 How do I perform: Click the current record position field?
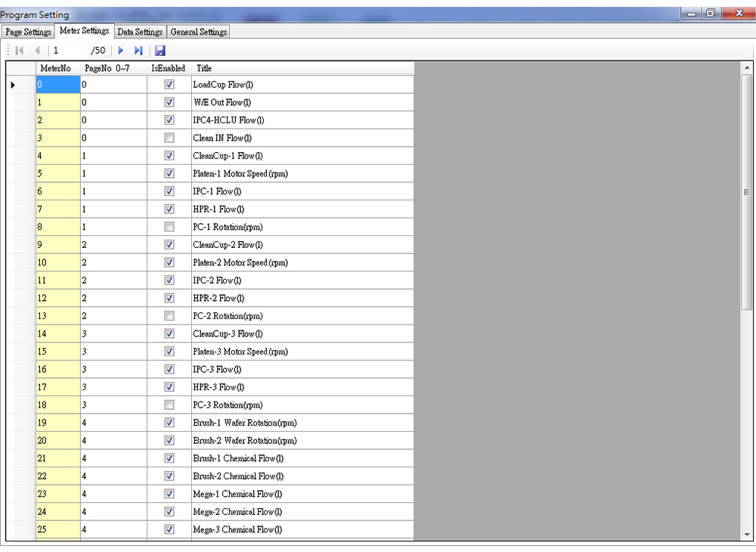(69, 50)
